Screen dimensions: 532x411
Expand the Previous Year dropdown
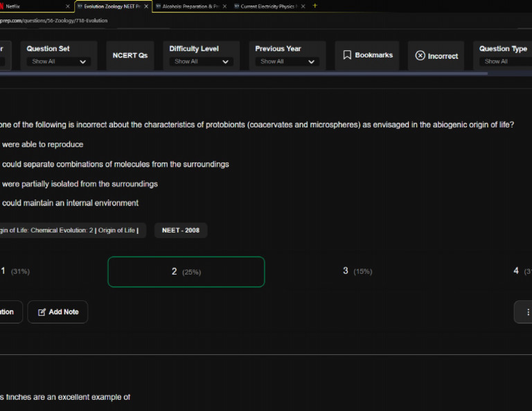(287, 62)
